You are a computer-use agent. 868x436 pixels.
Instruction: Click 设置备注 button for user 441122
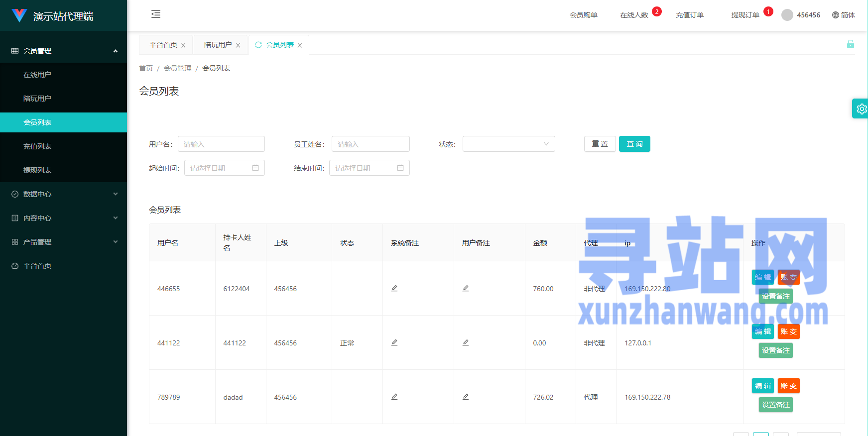pos(775,350)
